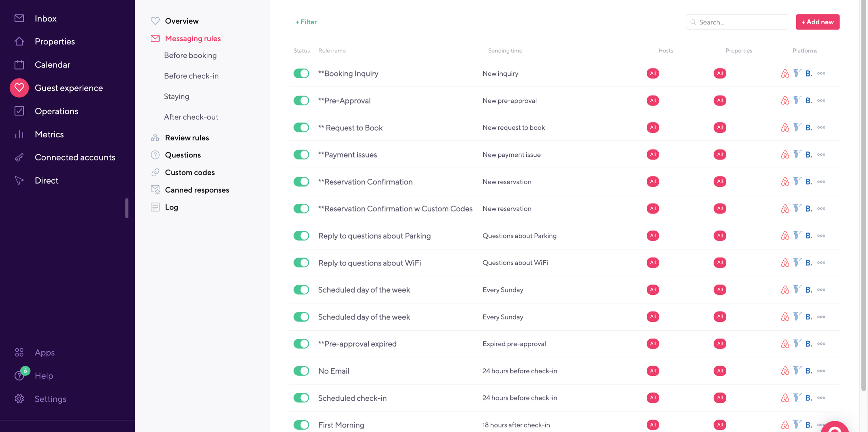Click the + Add new button
This screenshot has height=432, width=868.
(817, 22)
